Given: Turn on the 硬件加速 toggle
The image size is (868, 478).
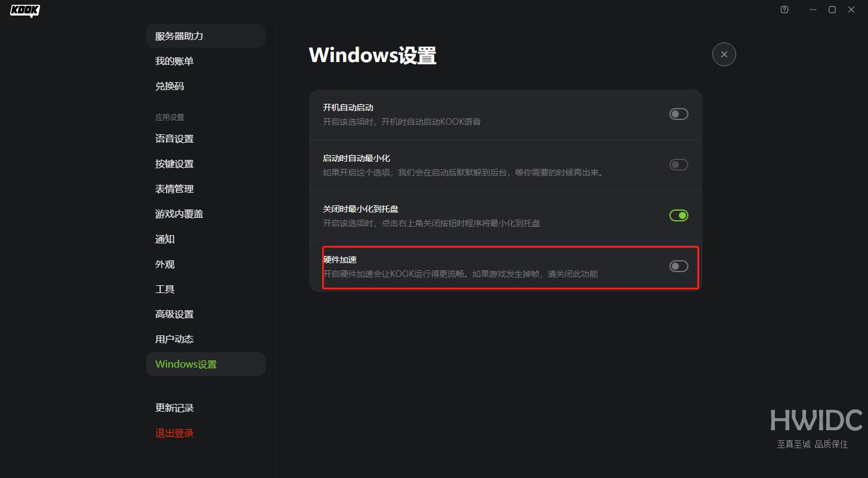Looking at the screenshot, I should [x=678, y=266].
